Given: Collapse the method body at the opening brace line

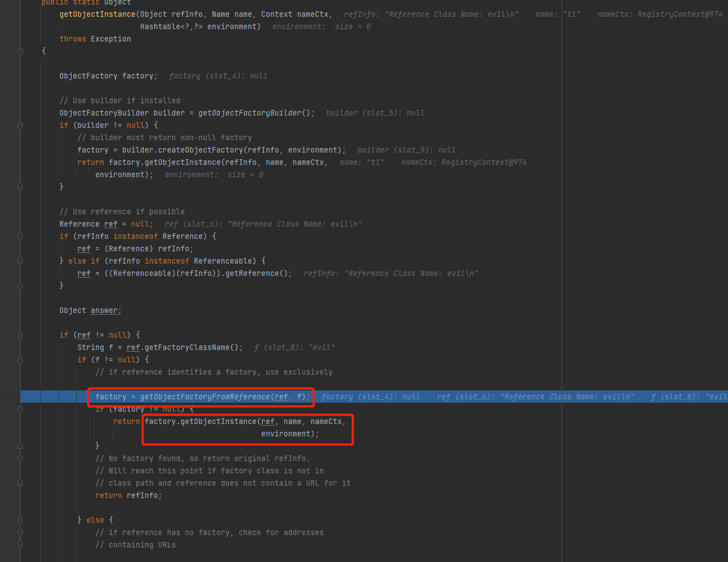Looking at the screenshot, I should pyautogui.click(x=21, y=51).
